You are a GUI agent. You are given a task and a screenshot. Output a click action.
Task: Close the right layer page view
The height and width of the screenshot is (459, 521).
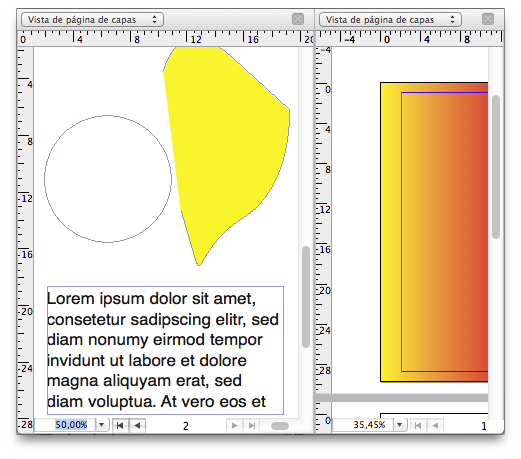[x=488, y=19]
